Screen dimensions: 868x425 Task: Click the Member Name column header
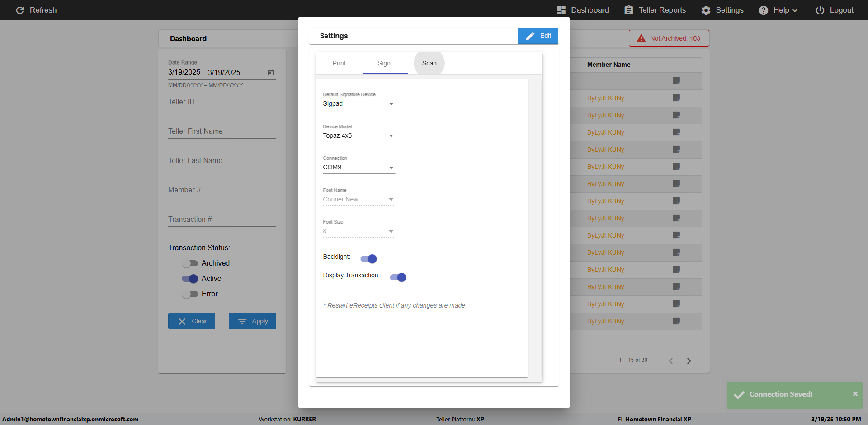point(609,65)
